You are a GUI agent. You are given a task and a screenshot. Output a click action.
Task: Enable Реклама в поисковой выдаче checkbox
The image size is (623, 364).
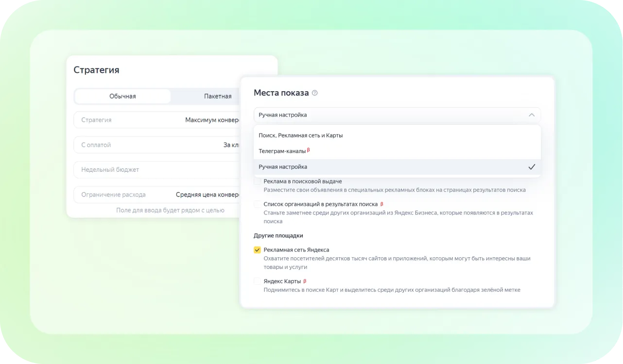pos(258,182)
